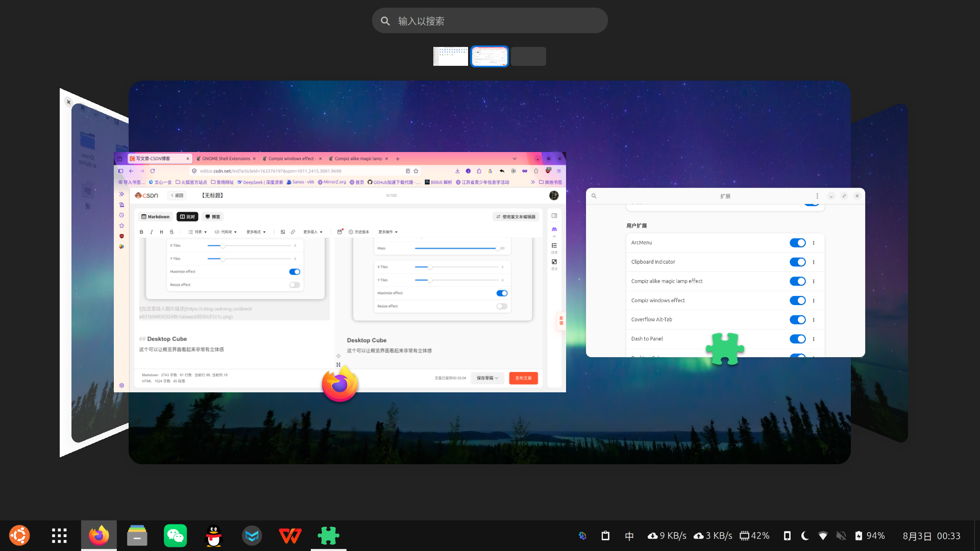Viewport: 980px width, 551px height.
Task: Open the 目录 outline icon in CSDN sidebar
Action: point(554,248)
